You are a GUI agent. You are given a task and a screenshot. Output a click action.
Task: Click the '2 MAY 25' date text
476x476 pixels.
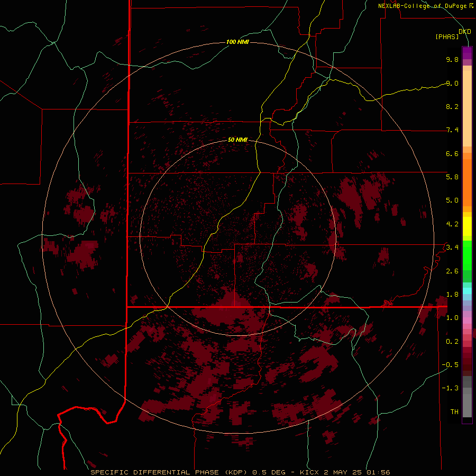click(343, 472)
